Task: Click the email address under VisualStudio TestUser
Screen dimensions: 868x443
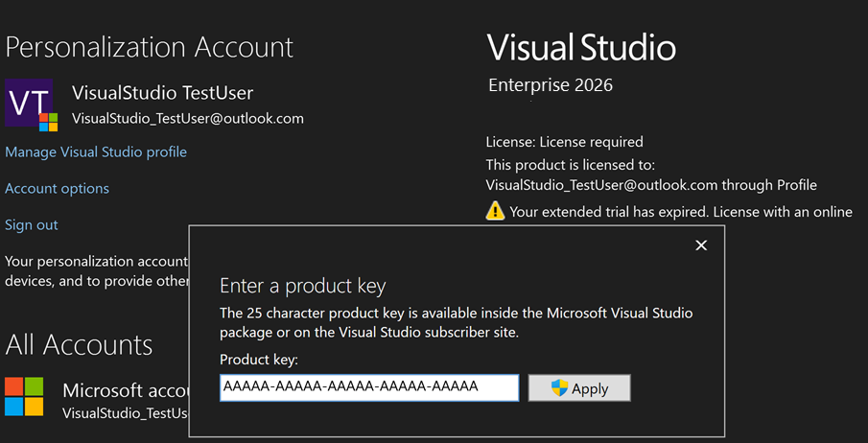Action: tap(188, 119)
